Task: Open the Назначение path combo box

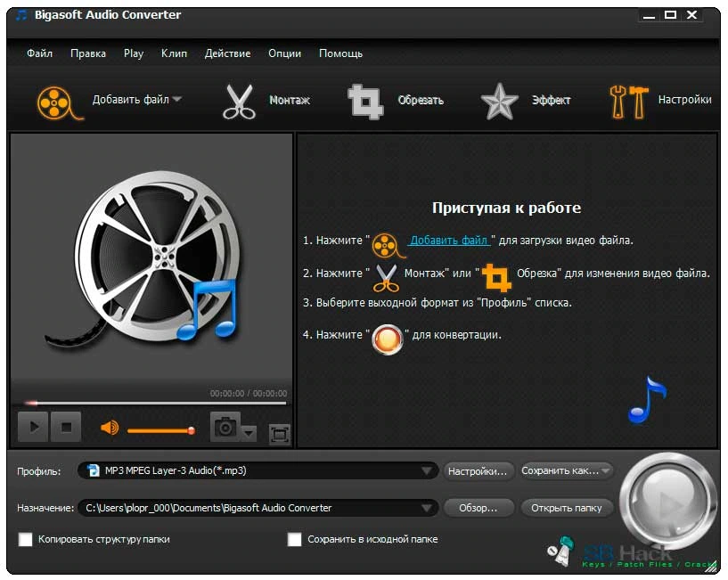Action: 258,508
